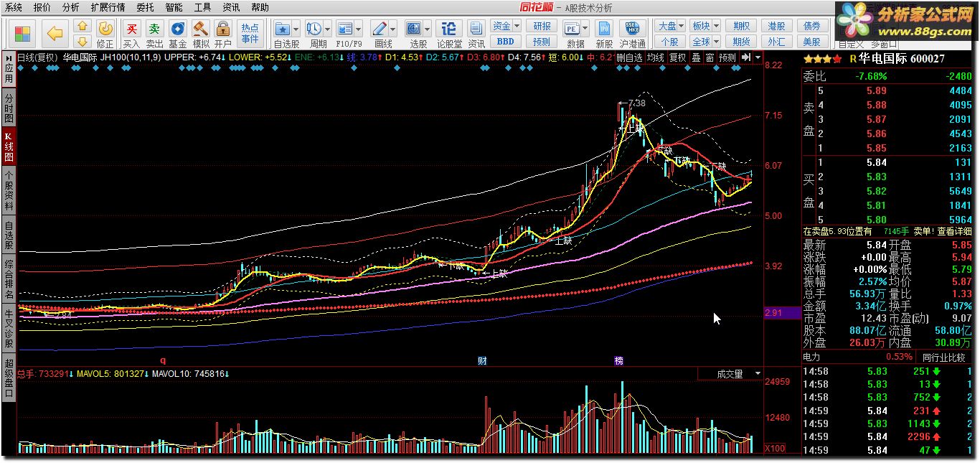Click the 外汇 forex button
Image resolution: width=980 pixels, height=463 pixels.
pos(776,42)
